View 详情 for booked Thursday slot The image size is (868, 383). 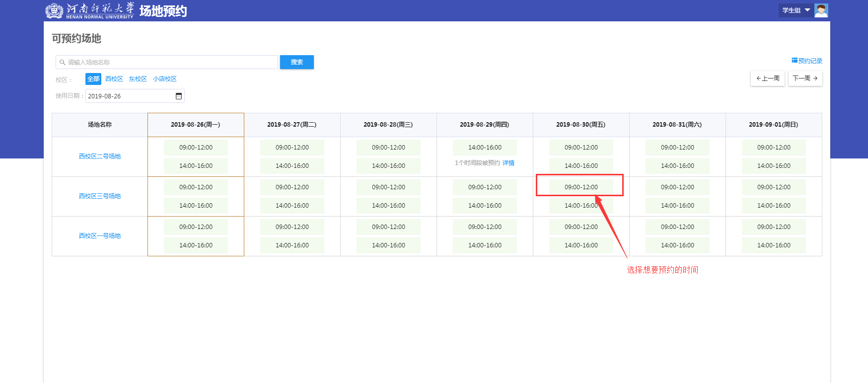(x=508, y=163)
